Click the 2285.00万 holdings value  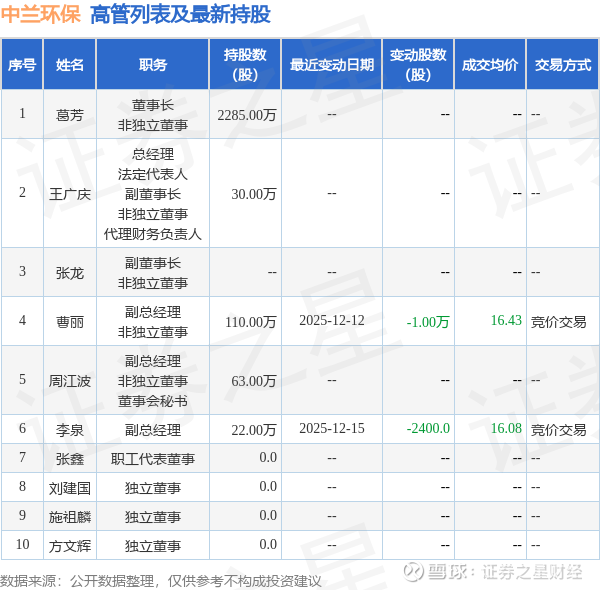(247, 115)
